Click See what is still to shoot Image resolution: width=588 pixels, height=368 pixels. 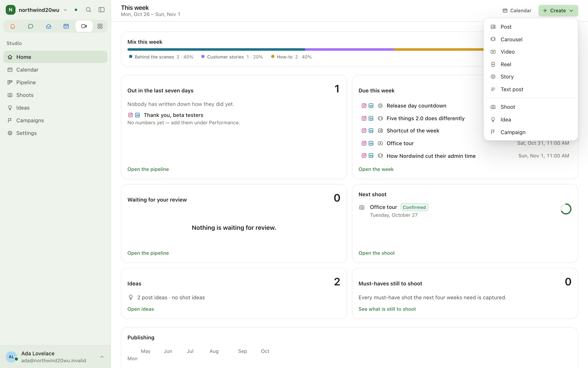[387, 309]
